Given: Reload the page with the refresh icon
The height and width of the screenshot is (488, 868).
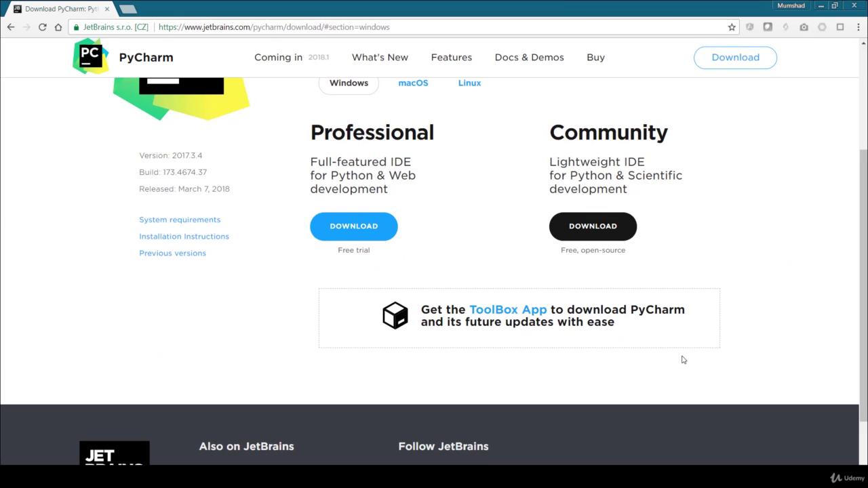Looking at the screenshot, I should click(42, 27).
